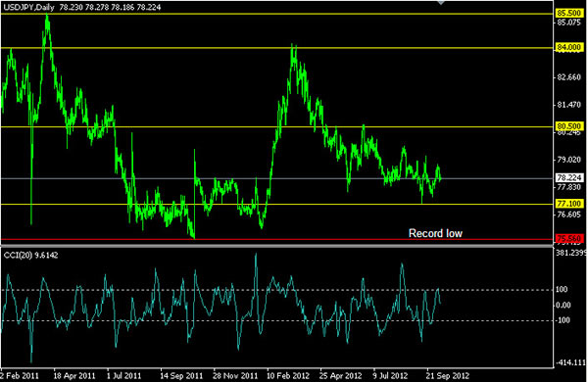The width and height of the screenshot is (588, 382).
Task: Click the red 75.560 record low price tag
Action: click(x=568, y=238)
